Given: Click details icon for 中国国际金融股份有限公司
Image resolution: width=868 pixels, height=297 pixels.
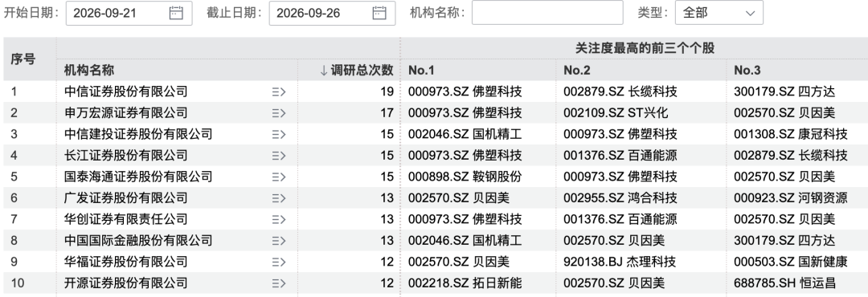Looking at the screenshot, I should [278, 241].
